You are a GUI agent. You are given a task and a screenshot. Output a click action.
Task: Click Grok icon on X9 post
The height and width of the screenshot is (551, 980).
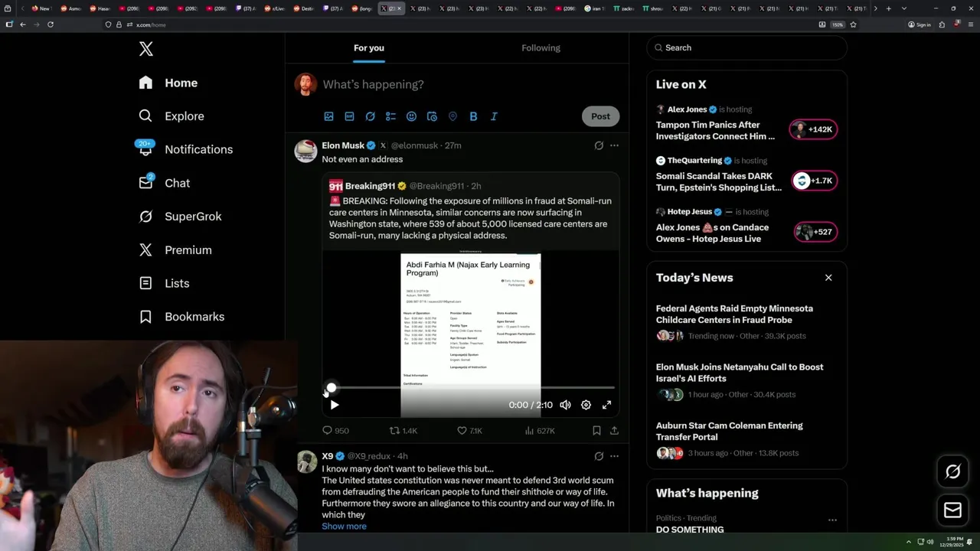[599, 456]
